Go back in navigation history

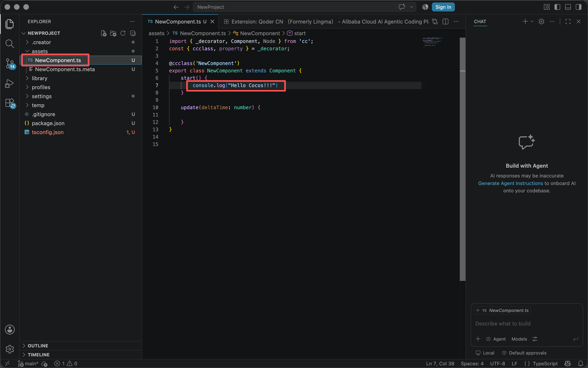(176, 7)
